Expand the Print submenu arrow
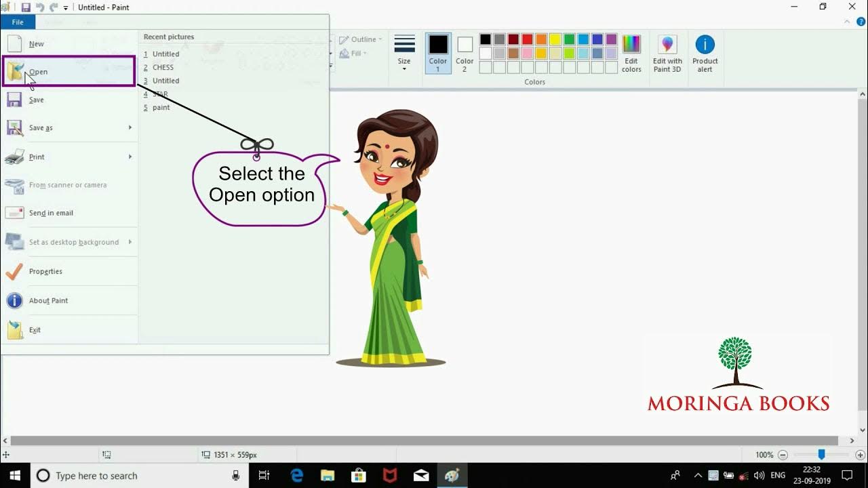Viewport: 868px width, 488px height. click(x=130, y=157)
